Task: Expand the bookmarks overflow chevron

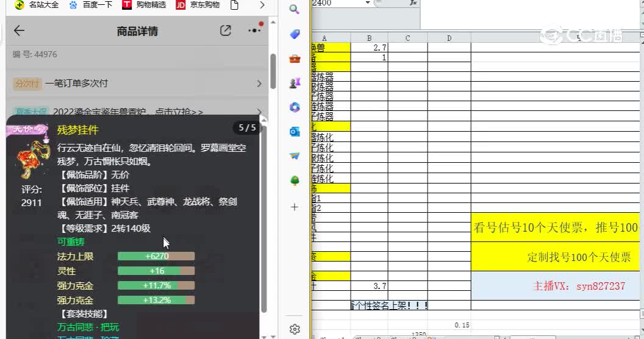Action: point(262,5)
